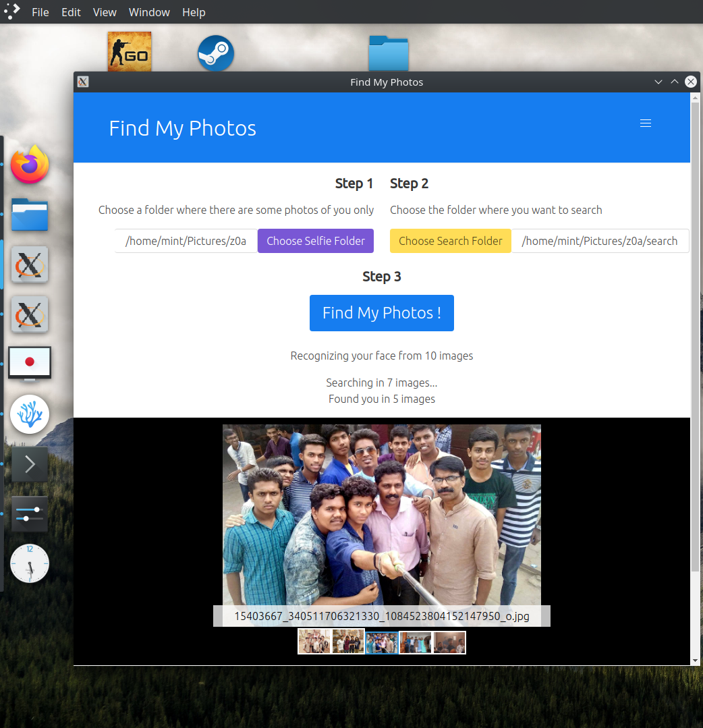Click the search folder path field

coord(600,241)
